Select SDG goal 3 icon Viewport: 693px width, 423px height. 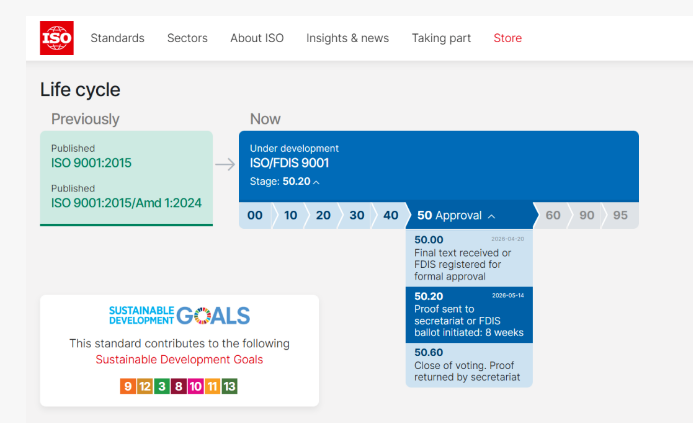click(x=162, y=386)
